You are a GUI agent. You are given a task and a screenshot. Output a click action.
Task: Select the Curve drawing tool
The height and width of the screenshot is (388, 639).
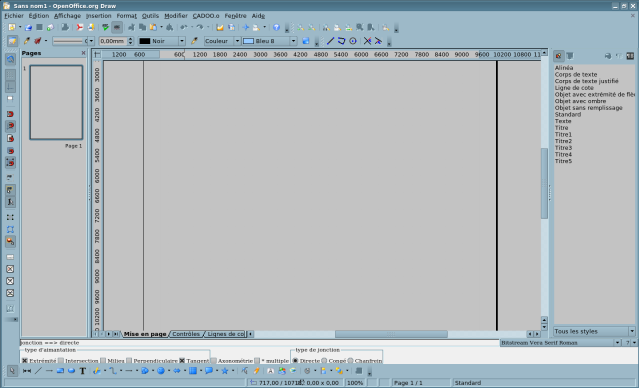click(97, 371)
